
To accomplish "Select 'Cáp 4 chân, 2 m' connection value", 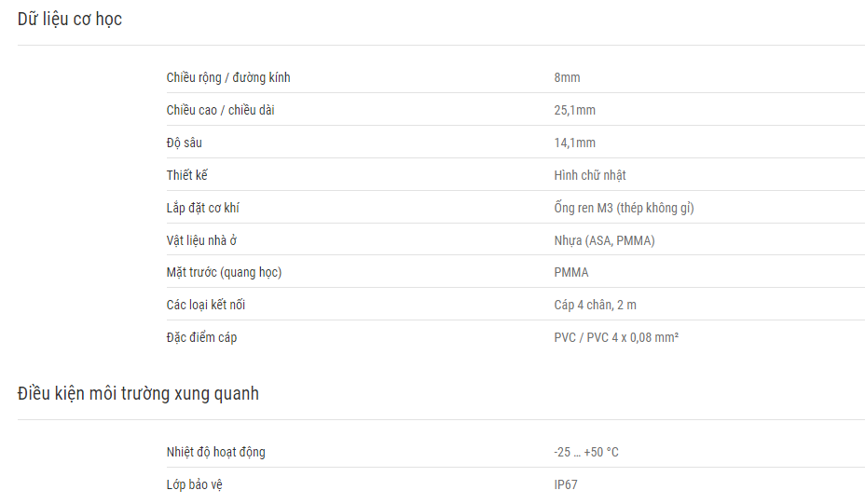I will click(x=595, y=305).
